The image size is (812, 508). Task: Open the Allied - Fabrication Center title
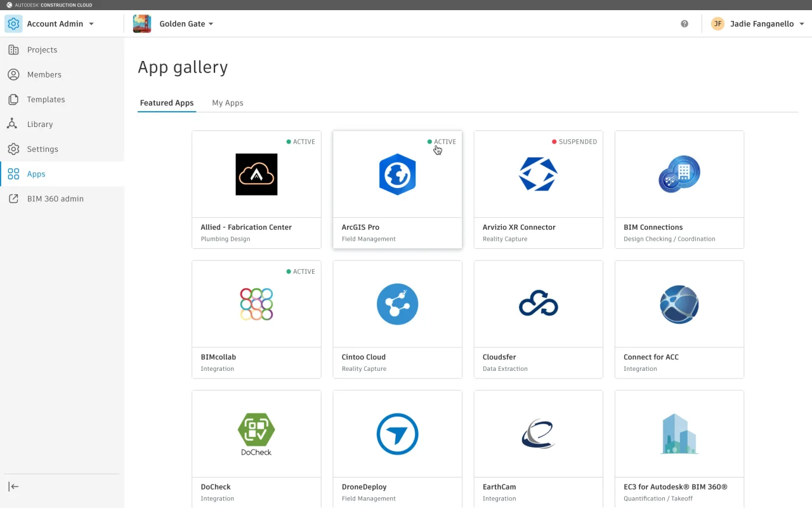tap(246, 227)
